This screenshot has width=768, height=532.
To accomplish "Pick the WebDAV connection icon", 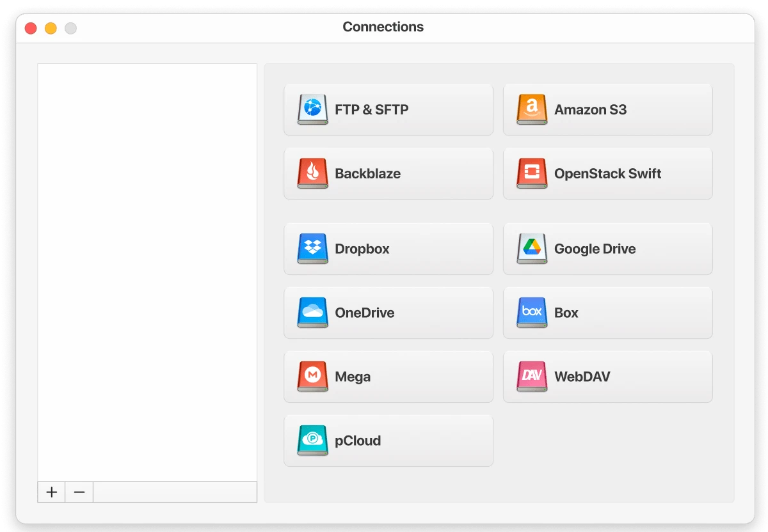I will (x=532, y=377).
